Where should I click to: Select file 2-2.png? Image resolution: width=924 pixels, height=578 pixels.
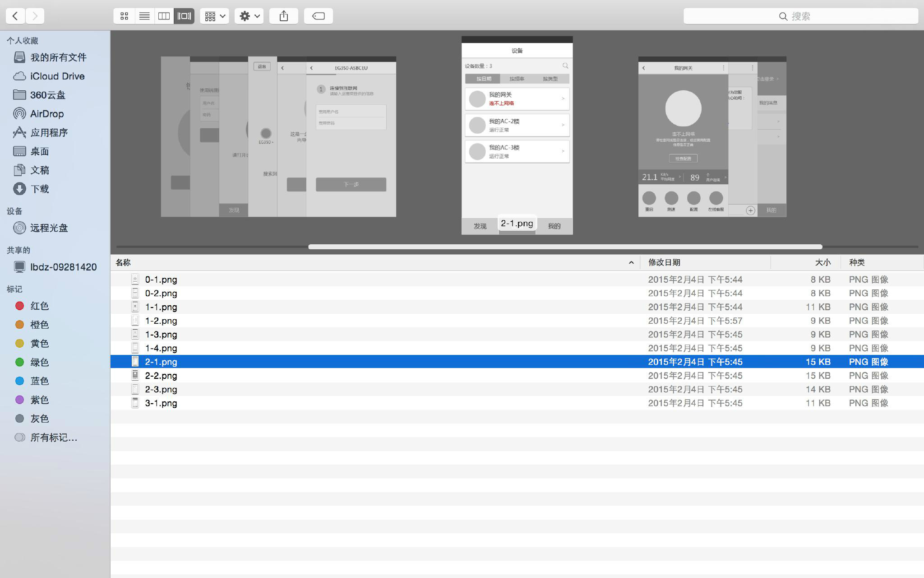click(517, 376)
